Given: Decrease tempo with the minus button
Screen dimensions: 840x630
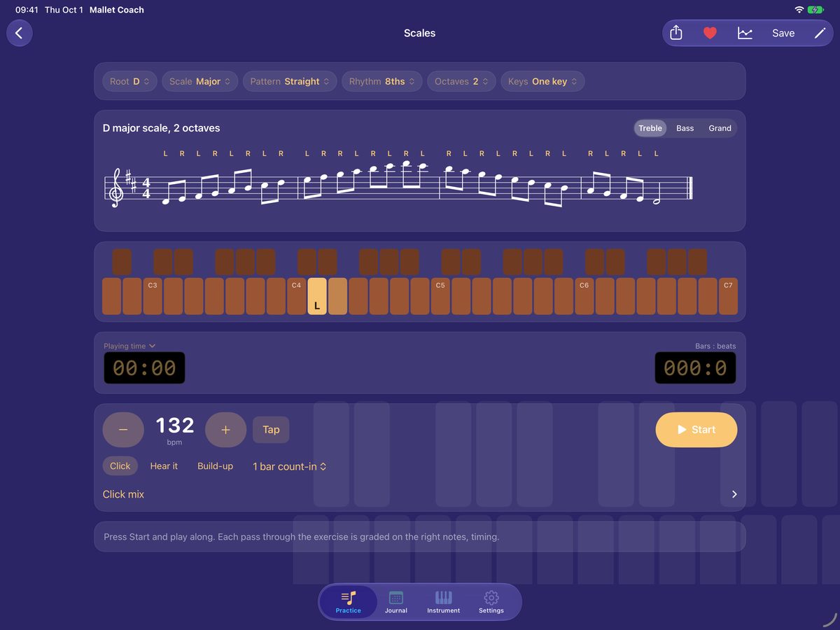Looking at the screenshot, I should [123, 430].
